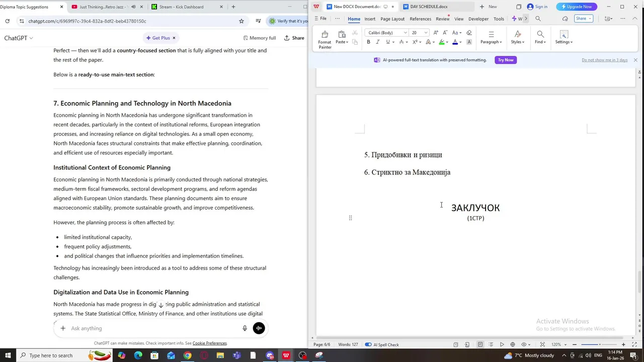Viewport: 644px width, 362px height.
Task: Clear formatting with eraser icon
Action: pyautogui.click(x=469, y=33)
